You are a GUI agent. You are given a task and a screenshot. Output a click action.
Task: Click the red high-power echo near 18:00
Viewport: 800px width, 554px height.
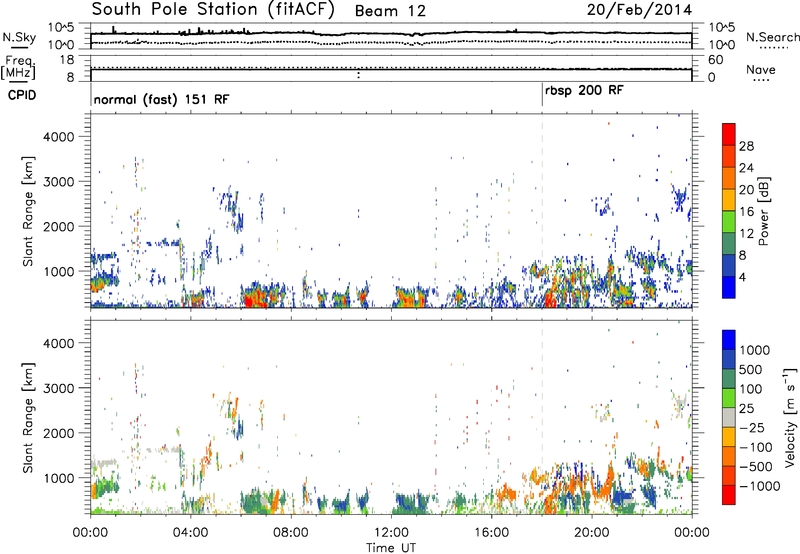[551, 299]
